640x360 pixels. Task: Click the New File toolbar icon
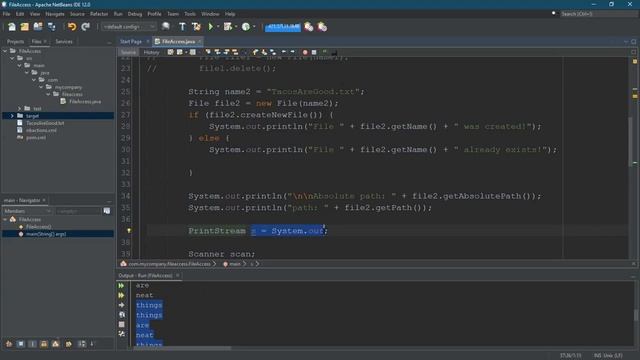pyautogui.click(x=11, y=27)
